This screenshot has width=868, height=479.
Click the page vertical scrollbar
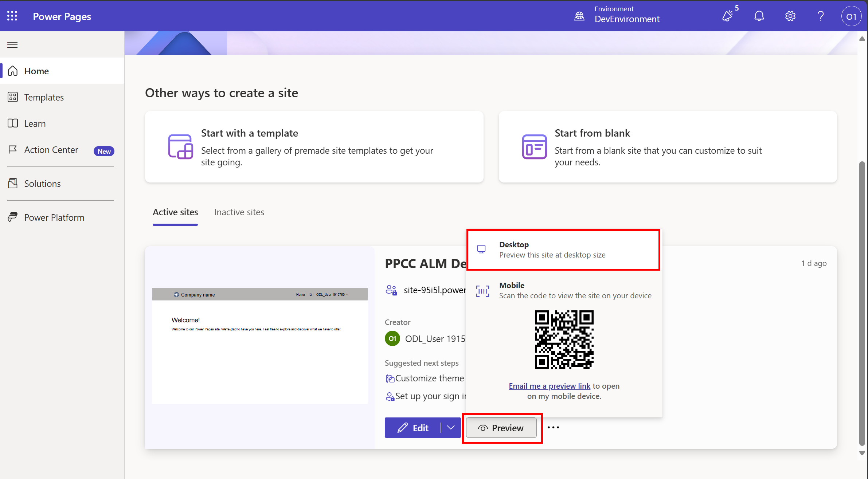pos(862,302)
